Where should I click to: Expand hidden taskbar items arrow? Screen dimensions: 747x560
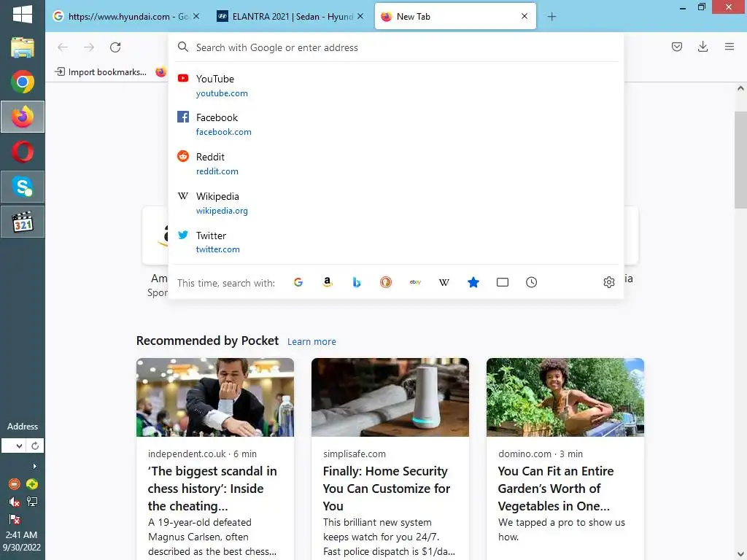tap(34, 466)
